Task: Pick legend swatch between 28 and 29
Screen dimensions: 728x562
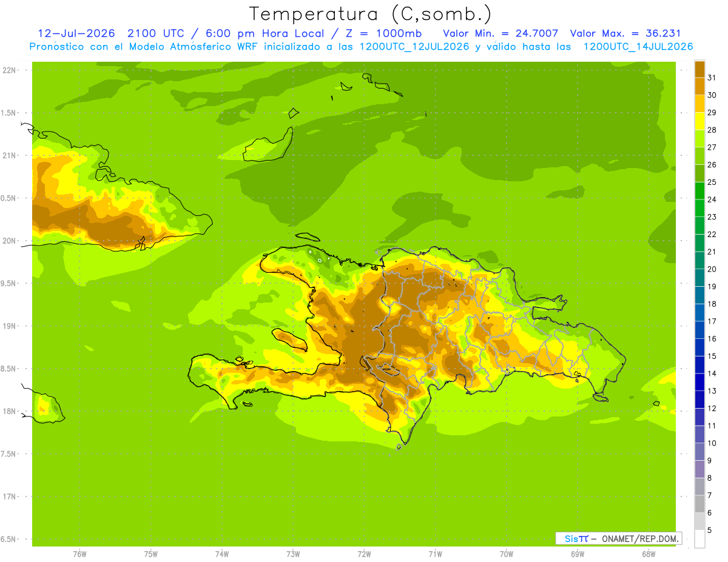Action: [x=699, y=121]
